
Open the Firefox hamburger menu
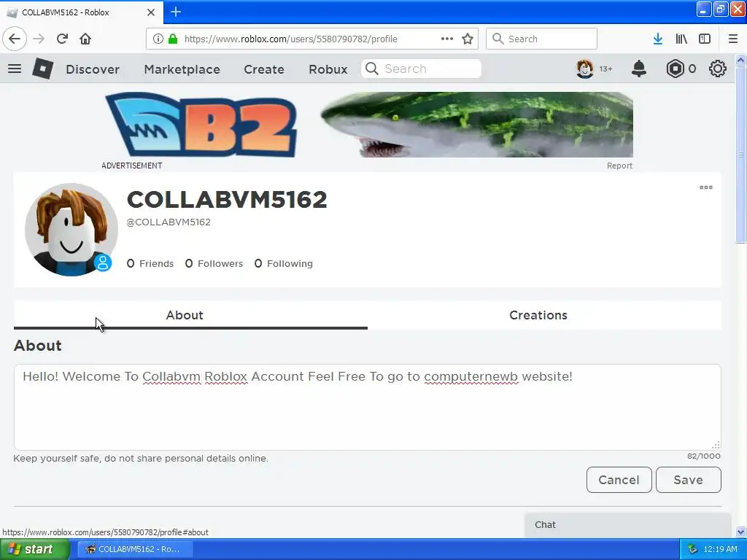click(x=733, y=39)
